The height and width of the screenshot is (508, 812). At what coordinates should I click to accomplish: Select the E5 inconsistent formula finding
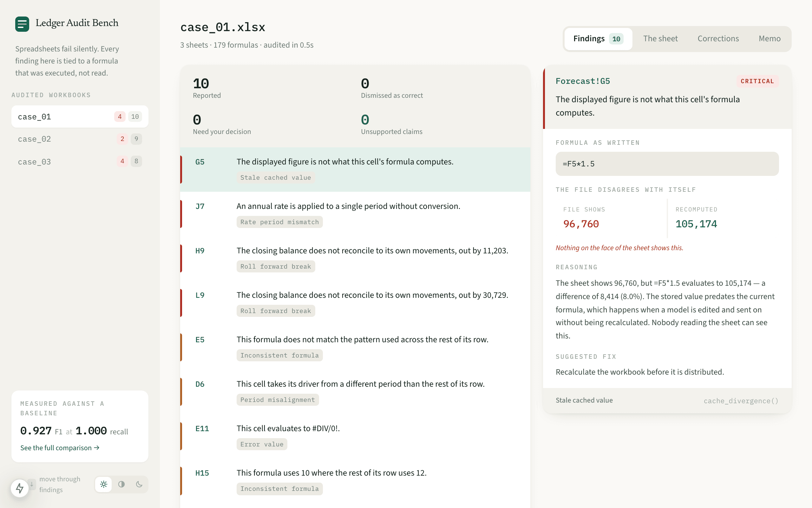pyautogui.click(x=355, y=347)
